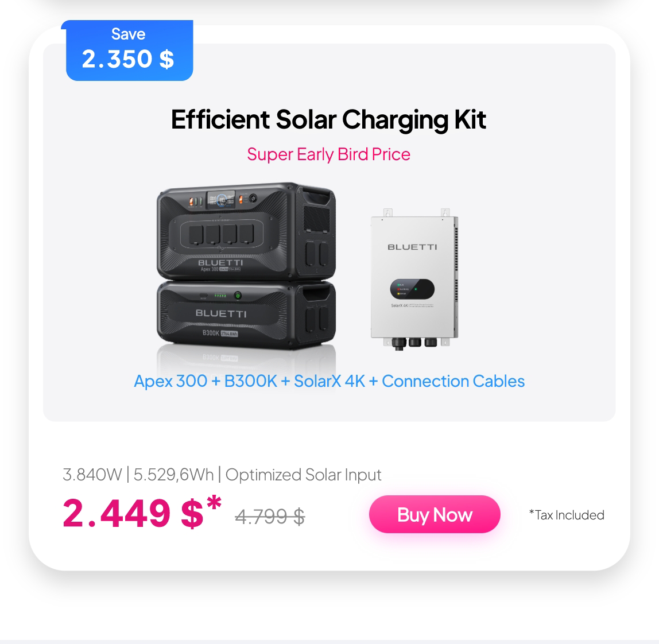Click the Apex 300 AC outlet panel

(x=221, y=234)
